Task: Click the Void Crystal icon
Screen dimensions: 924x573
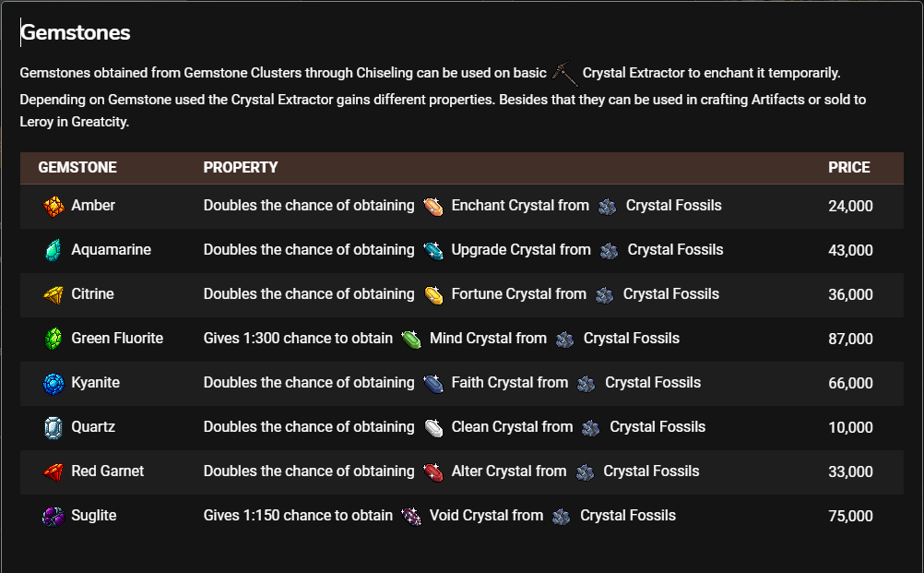Action: tap(411, 517)
